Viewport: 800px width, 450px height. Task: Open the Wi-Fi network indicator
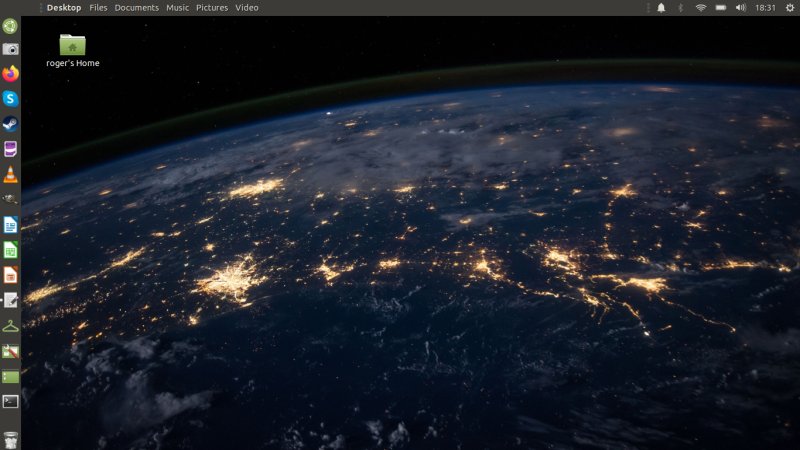[x=701, y=8]
